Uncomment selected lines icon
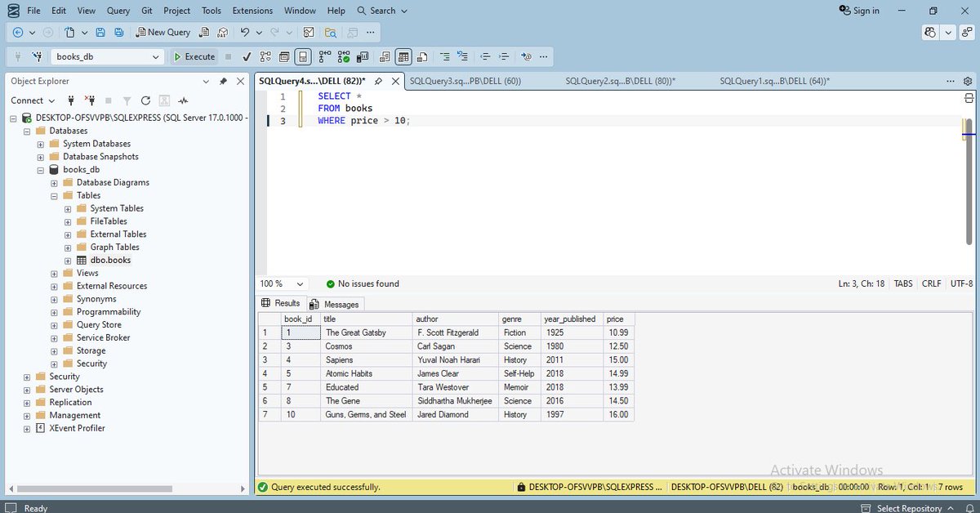The height and width of the screenshot is (513, 980). click(463, 56)
